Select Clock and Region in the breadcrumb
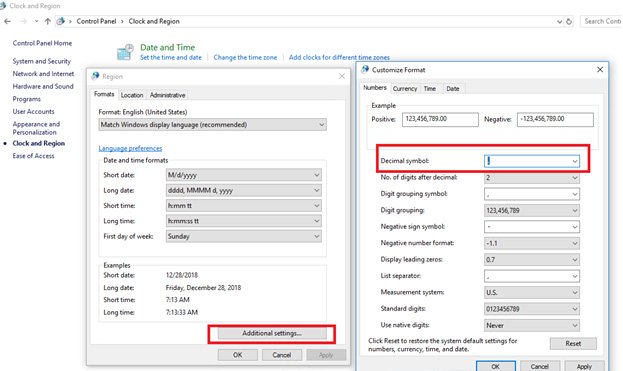Viewport: 623px width, 371px height. point(154,21)
